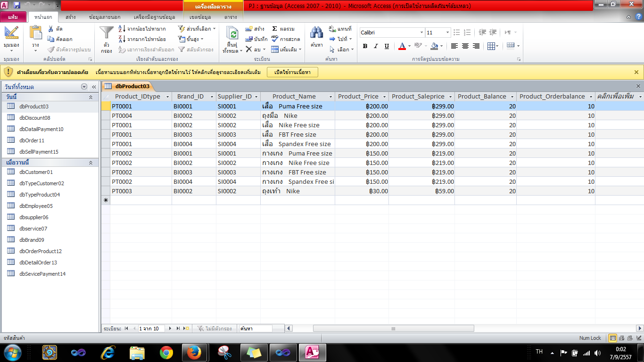This screenshot has height=362, width=644.
Task: Toggle center text alignment
Action: click(x=465, y=46)
